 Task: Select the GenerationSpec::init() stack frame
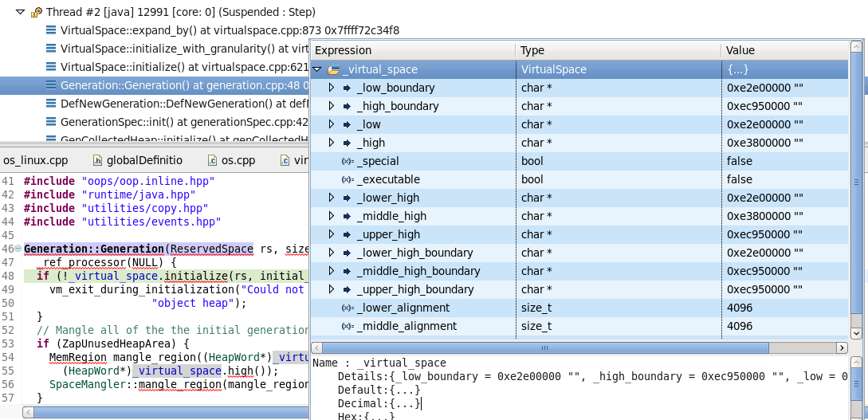(x=184, y=122)
